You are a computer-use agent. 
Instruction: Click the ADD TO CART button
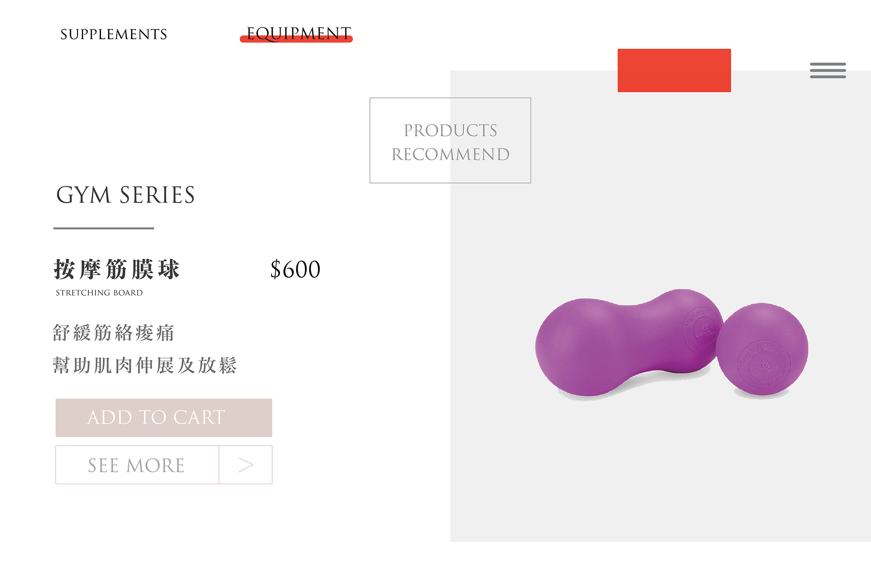pos(164,417)
